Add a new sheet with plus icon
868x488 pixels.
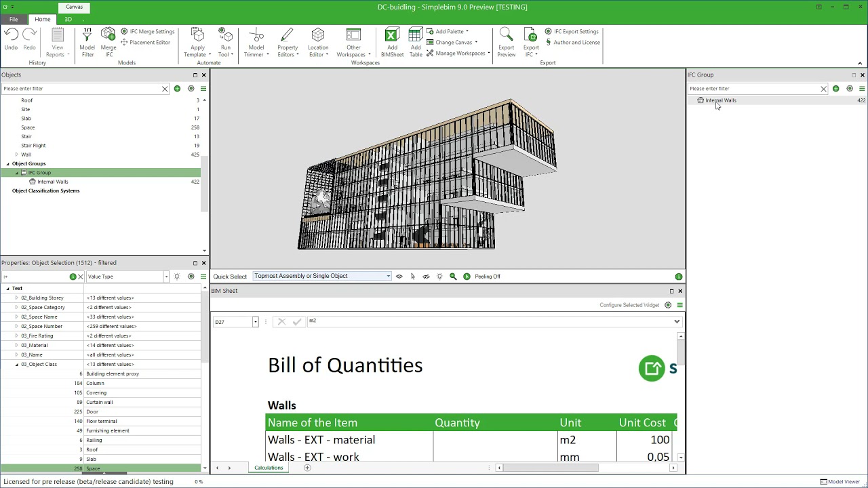click(307, 468)
